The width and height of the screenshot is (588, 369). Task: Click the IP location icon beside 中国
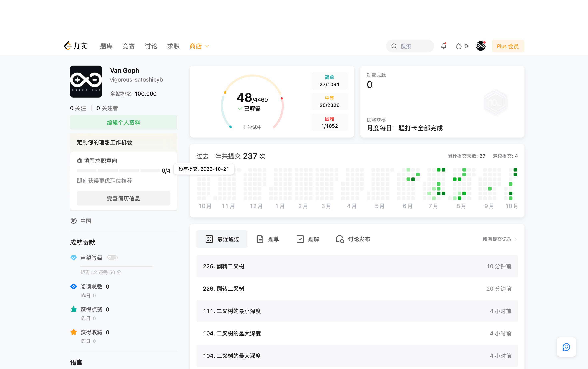coord(74,221)
